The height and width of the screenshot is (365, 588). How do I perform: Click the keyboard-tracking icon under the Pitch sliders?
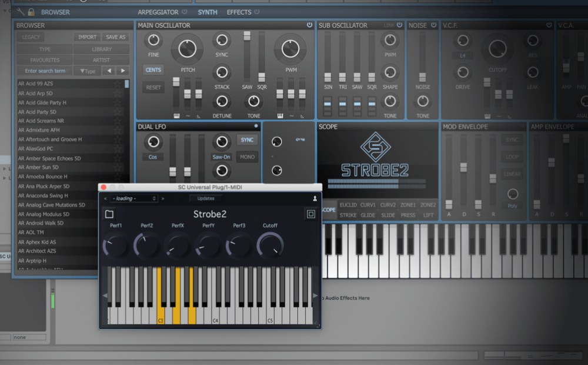point(176,116)
